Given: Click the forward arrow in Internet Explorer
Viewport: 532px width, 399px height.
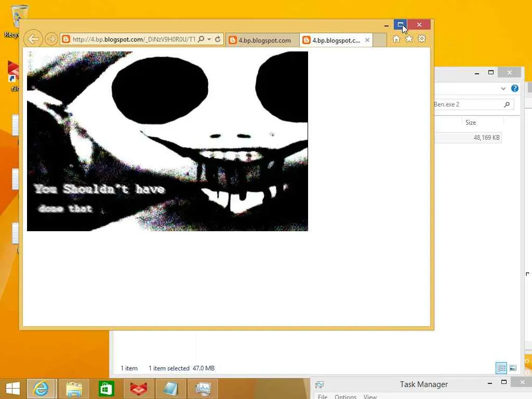Looking at the screenshot, I should tap(51, 39).
